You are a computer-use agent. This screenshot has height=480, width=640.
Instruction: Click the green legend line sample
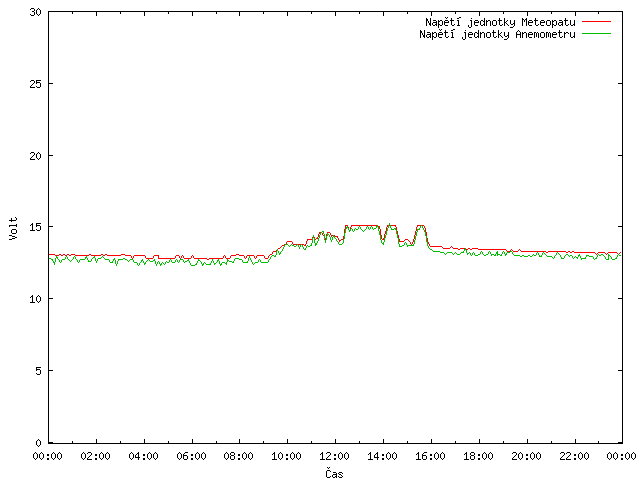[x=596, y=33]
